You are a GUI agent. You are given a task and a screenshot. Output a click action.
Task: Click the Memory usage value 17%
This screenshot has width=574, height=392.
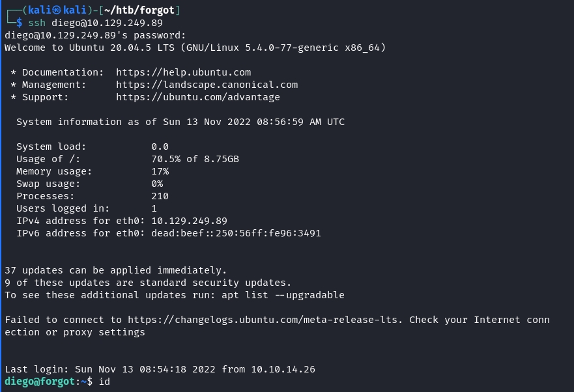point(160,171)
